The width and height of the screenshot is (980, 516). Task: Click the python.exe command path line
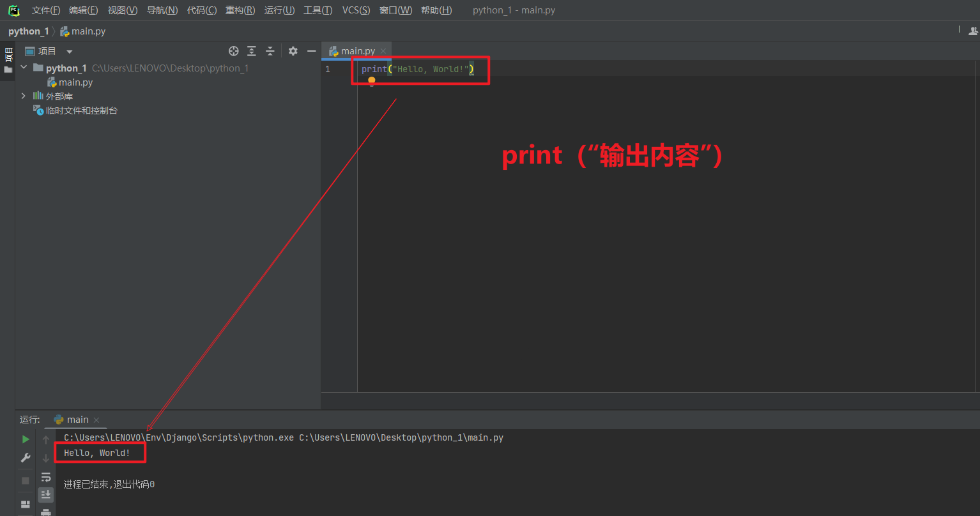(x=284, y=437)
